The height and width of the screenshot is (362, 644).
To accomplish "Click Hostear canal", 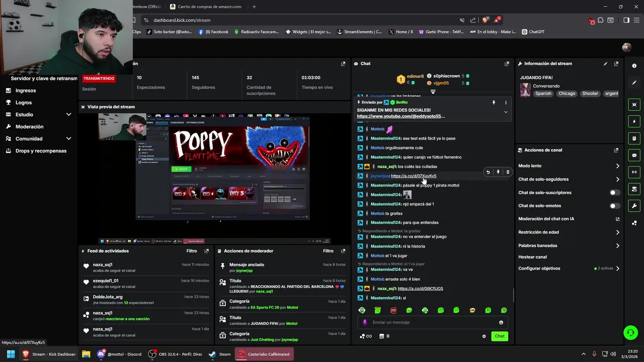I will pyautogui.click(x=532, y=257).
